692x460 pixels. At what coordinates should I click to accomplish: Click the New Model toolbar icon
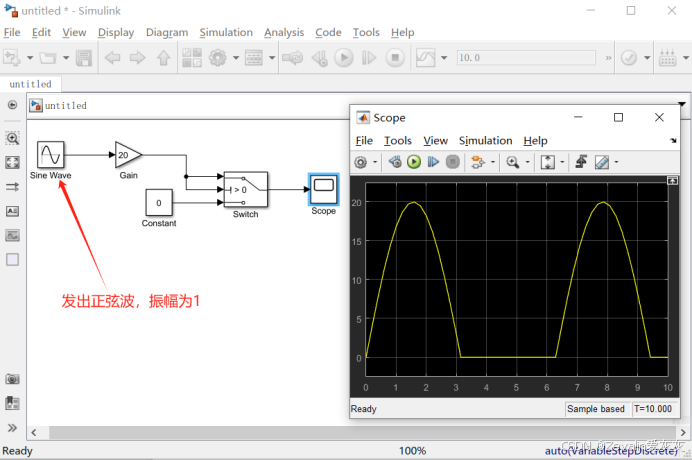[x=12, y=58]
